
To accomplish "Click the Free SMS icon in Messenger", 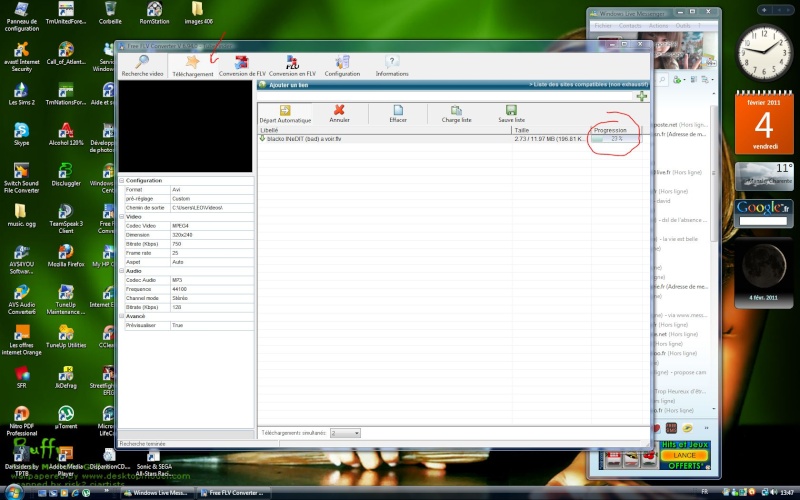I will (x=671, y=428).
